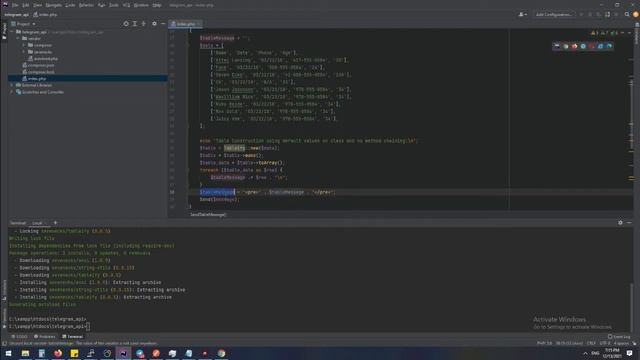Select autoload.php in project tree
Screen dimensions: 640x360
[x=43, y=59]
